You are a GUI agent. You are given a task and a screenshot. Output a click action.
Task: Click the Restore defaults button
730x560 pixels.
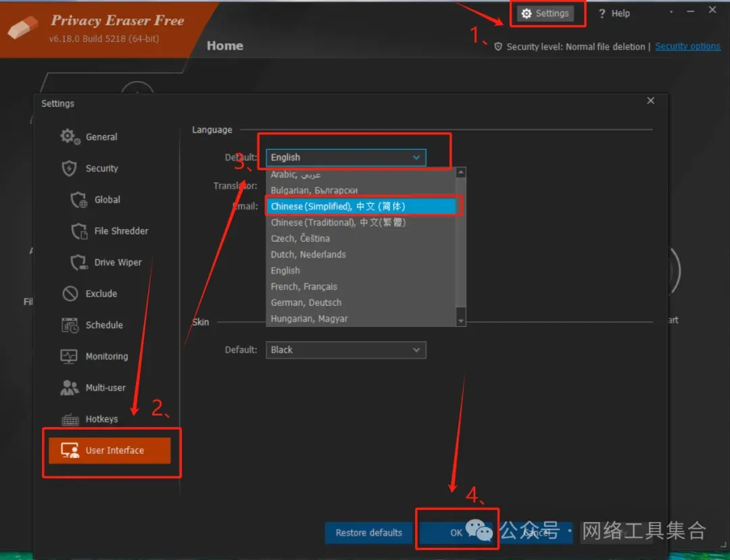pyautogui.click(x=369, y=532)
